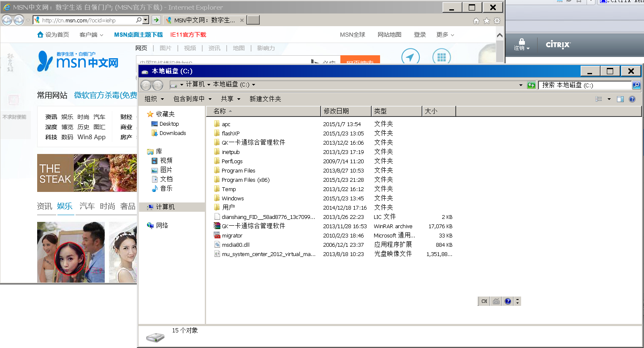Open IE address bar dropdown arrow

tap(146, 20)
